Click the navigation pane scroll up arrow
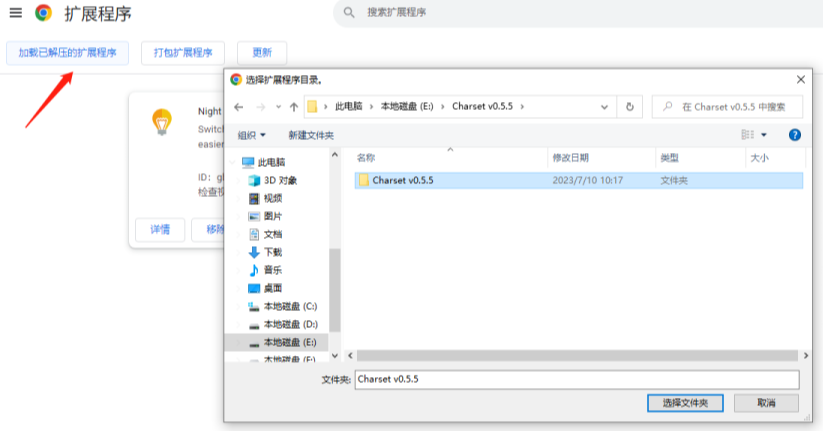This screenshot has width=823, height=431. click(335, 155)
